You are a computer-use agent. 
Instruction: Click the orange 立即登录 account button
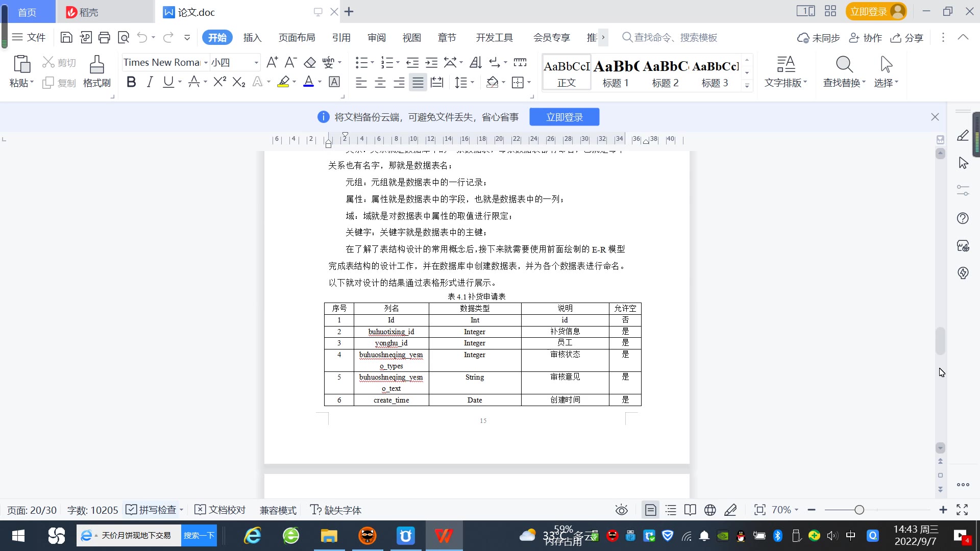click(x=876, y=11)
